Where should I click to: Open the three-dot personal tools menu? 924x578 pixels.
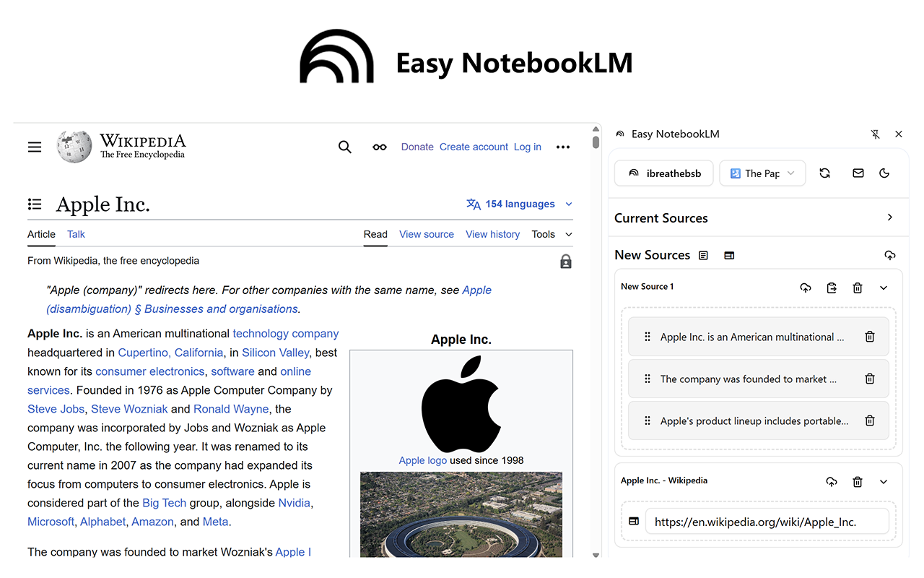(563, 147)
